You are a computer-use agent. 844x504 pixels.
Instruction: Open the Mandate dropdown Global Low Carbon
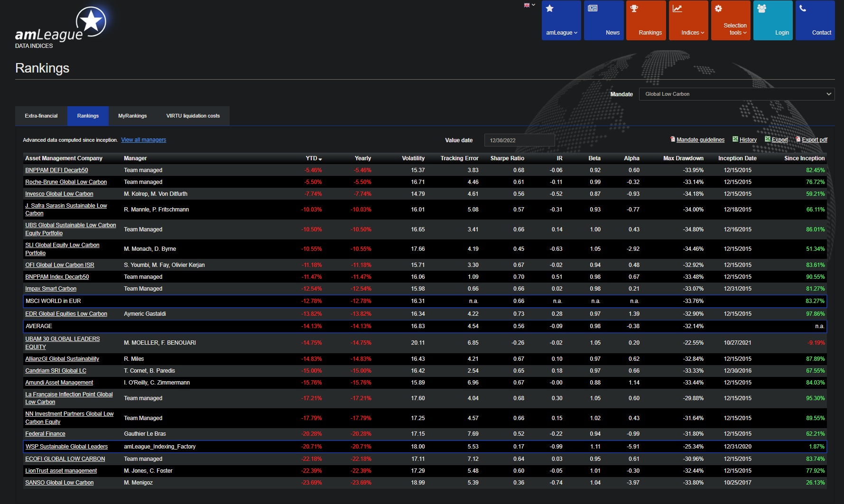[737, 94]
